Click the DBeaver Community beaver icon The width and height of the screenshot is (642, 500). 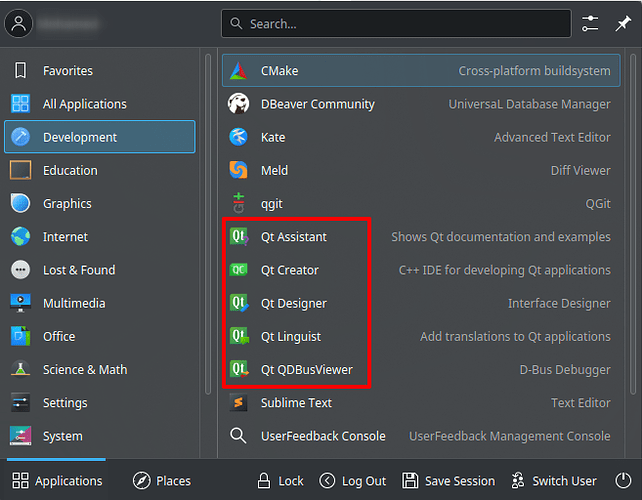pyautogui.click(x=238, y=104)
